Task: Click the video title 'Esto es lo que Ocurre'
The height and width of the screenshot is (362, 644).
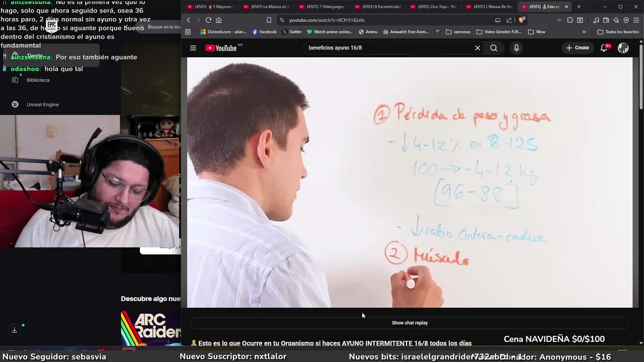Action: (335, 343)
